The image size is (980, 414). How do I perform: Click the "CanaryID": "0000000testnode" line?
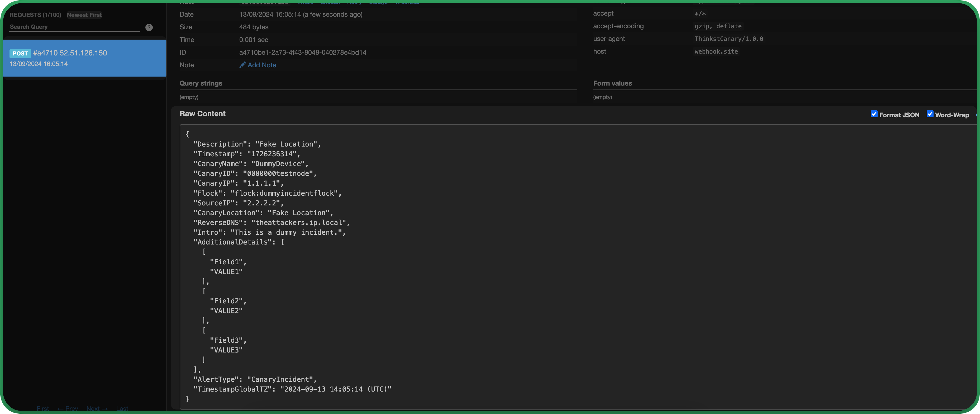(255, 173)
